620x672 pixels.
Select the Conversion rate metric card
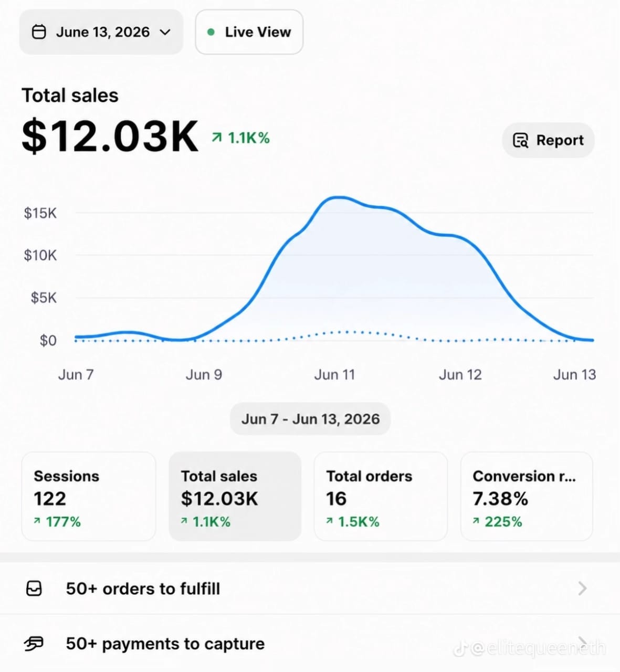point(527,496)
